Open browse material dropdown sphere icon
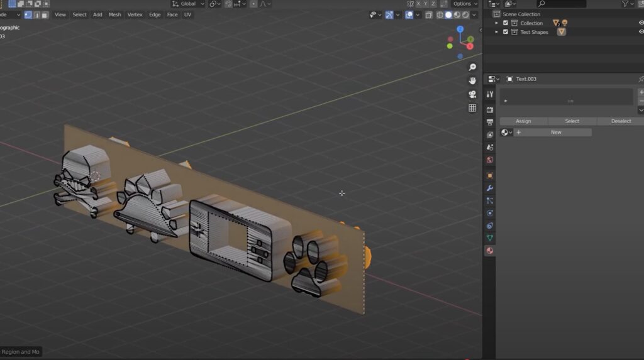 click(506, 132)
